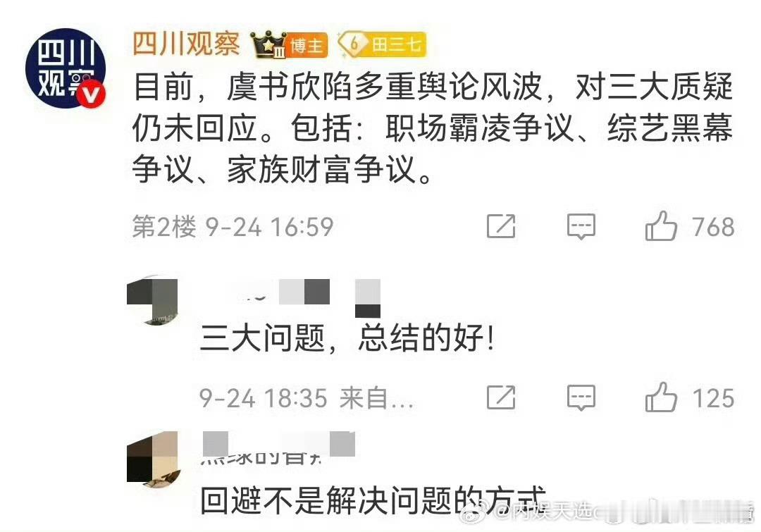The image size is (761, 532).
Task: Expand truncated 来自… source text
Action: pos(376,399)
